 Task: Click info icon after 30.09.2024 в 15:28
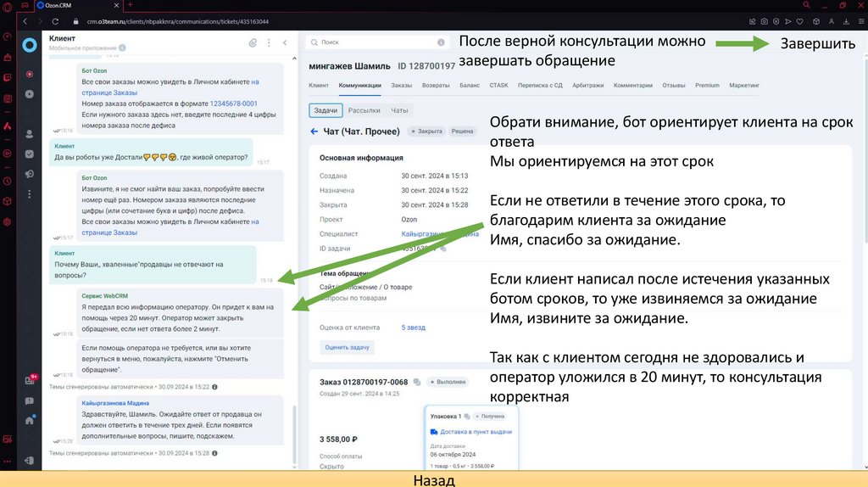click(214, 453)
